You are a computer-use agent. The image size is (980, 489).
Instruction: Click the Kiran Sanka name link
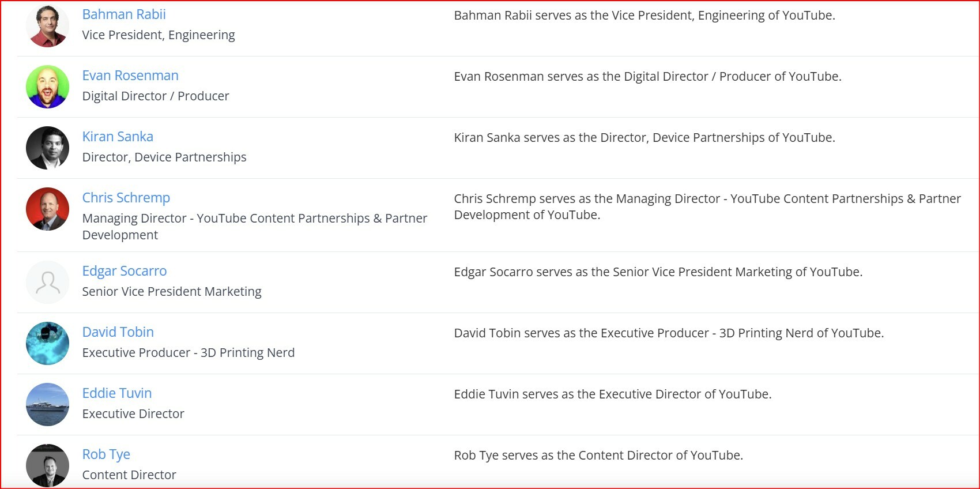pyautogui.click(x=118, y=137)
